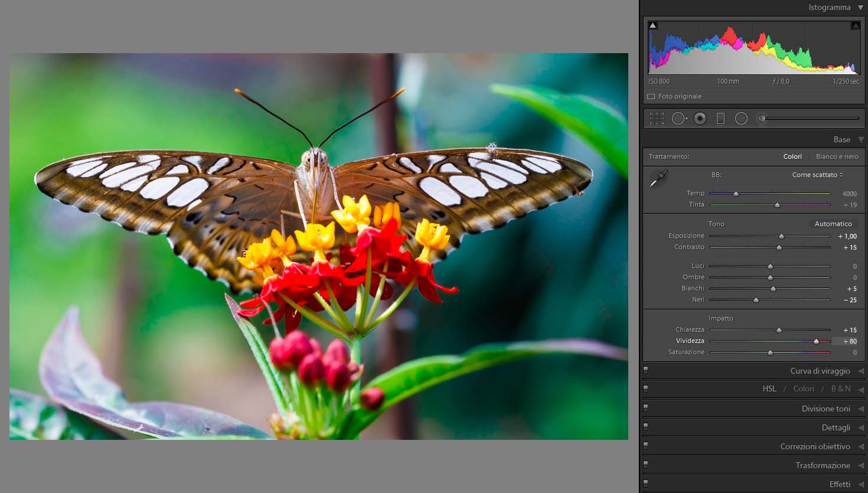Screen dimensions: 868x493
Task: Pick the White Balance eyedropper
Action: [658, 178]
